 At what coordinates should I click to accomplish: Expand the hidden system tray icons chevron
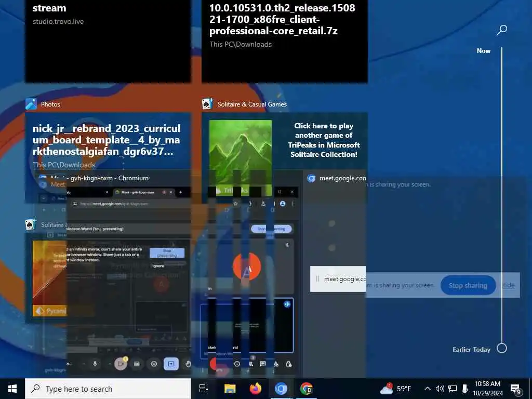428,389
